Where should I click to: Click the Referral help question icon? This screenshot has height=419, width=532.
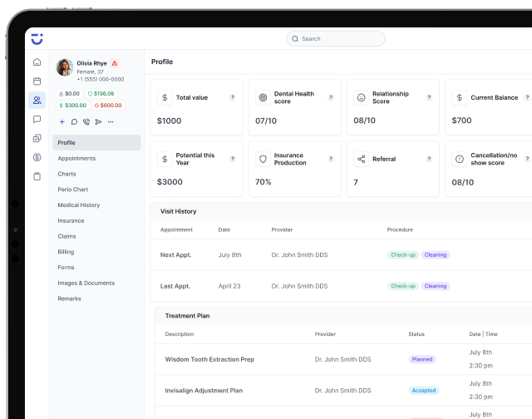coord(429,159)
